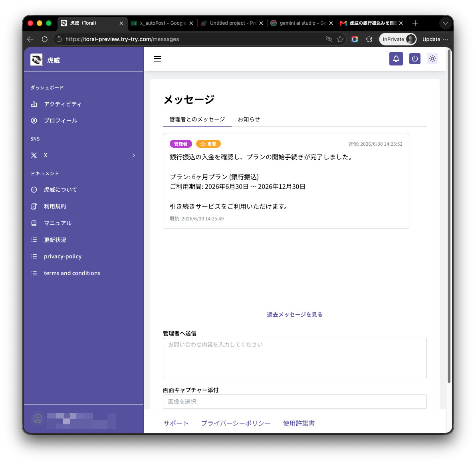Click the address bar URL
476x464 pixels.
point(122,39)
